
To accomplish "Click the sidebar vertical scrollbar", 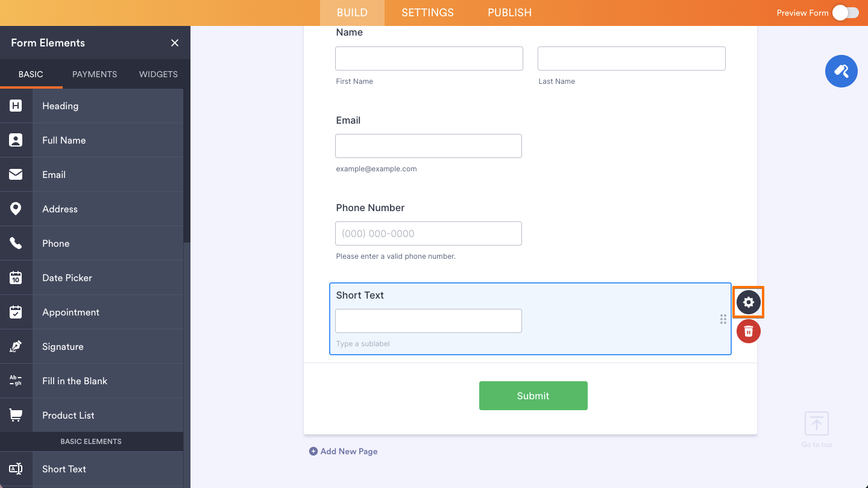I will 187,166.
